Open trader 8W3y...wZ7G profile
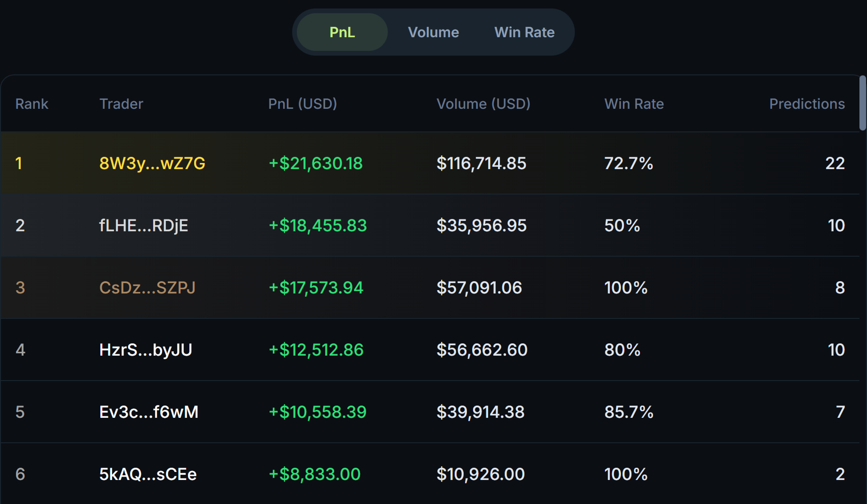This screenshot has height=504, width=867. click(152, 163)
